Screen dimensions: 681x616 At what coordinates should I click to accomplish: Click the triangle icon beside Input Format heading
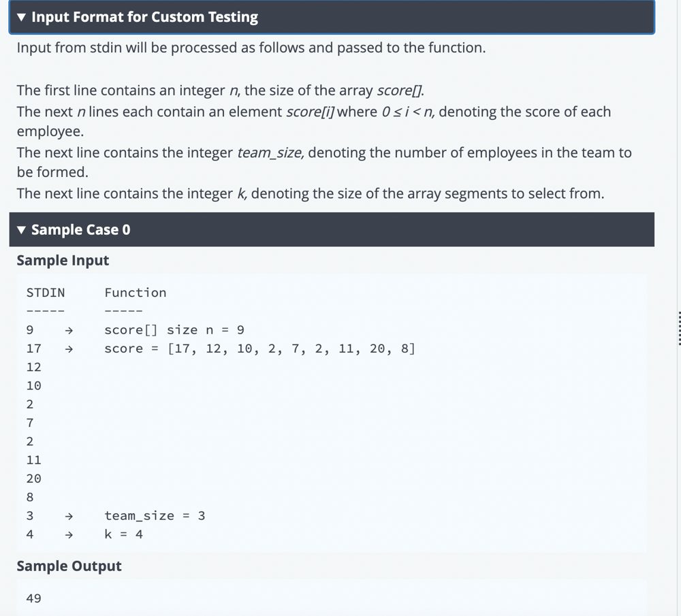click(x=21, y=17)
